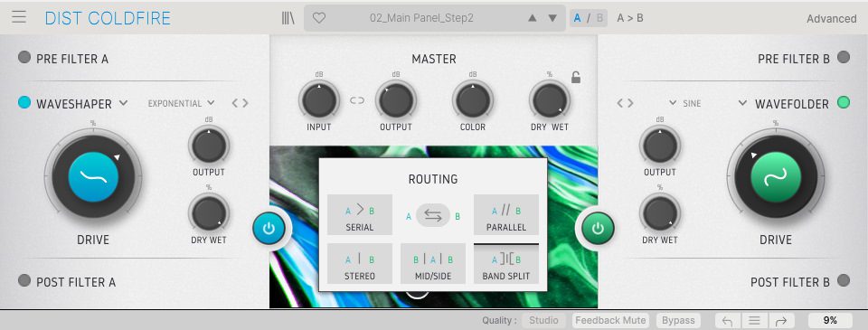868x330 pixels.
Task: Click the 9% CPU meter
Action: (830, 320)
